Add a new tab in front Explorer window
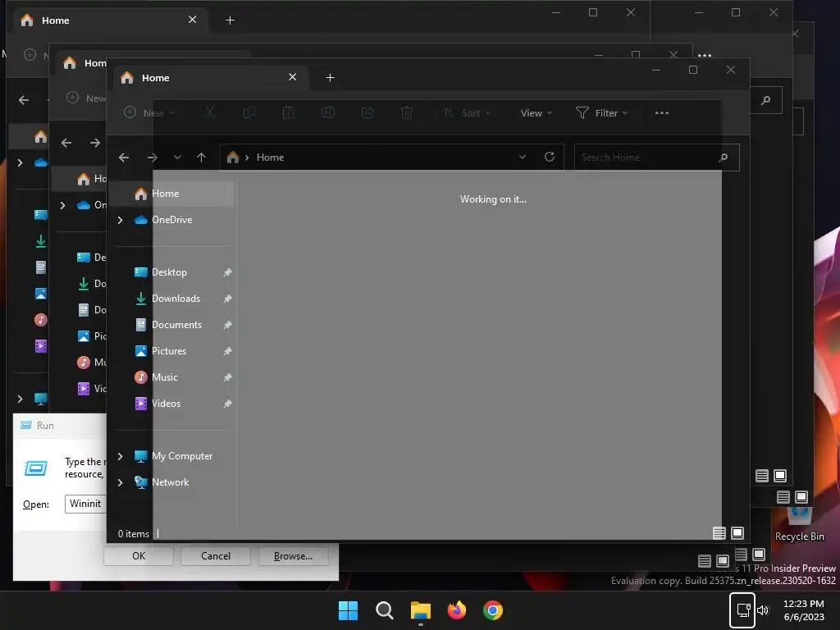Image resolution: width=840 pixels, height=630 pixels. click(330, 78)
